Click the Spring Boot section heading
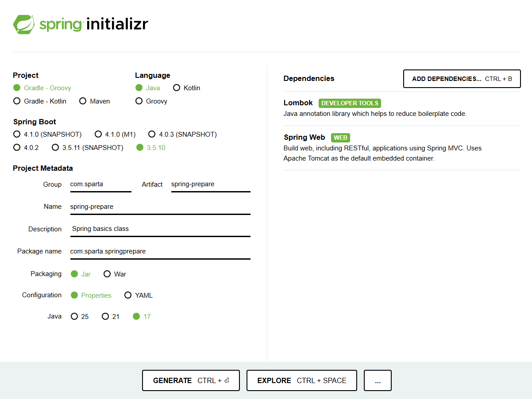532x399 pixels. [x=35, y=122]
